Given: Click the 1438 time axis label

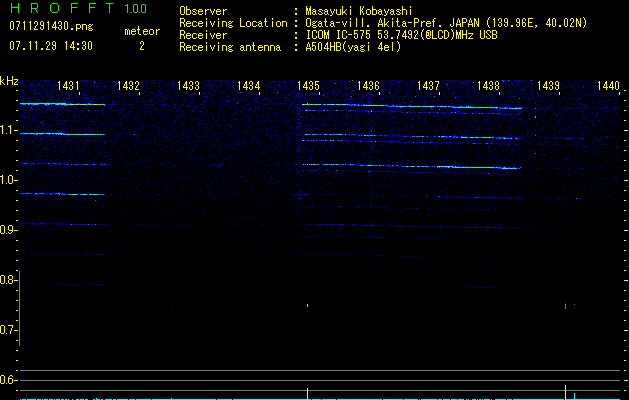Looking at the screenshot, I should click(x=489, y=85).
